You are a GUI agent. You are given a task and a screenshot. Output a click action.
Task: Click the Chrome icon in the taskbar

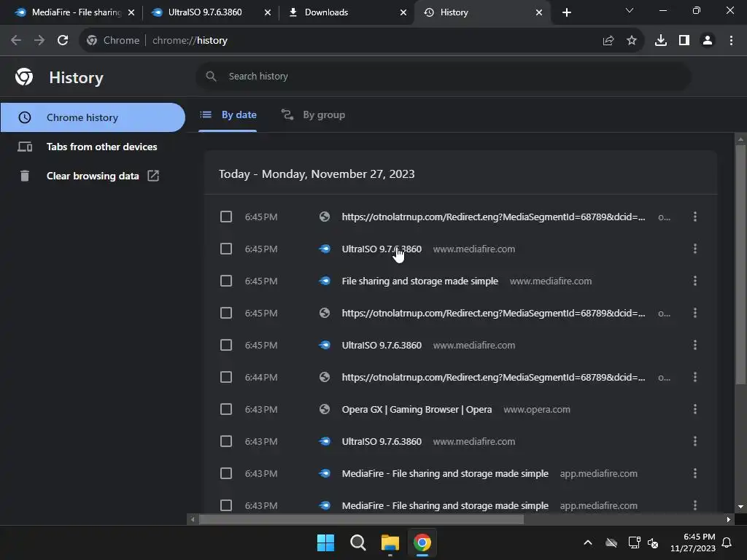click(x=422, y=542)
